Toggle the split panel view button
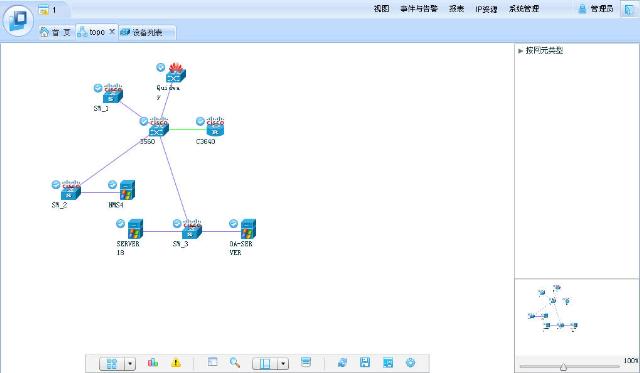 pos(265,364)
